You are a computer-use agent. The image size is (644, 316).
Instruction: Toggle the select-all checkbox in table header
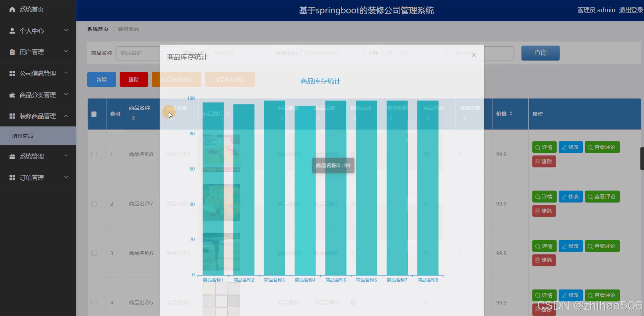coord(94,114)
